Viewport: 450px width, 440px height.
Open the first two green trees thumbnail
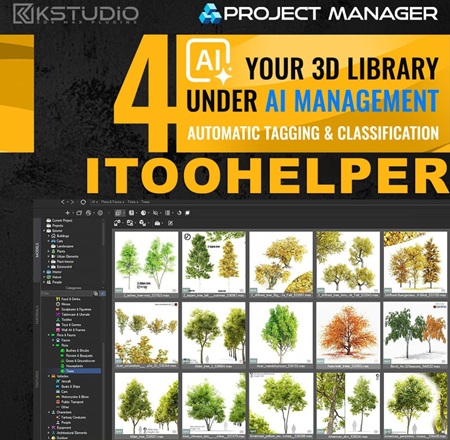(146, 262)
